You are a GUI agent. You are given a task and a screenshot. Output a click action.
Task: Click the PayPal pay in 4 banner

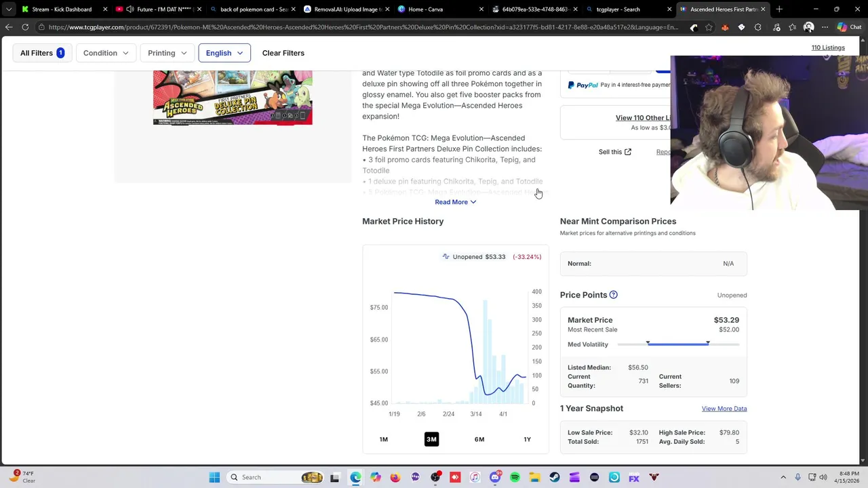point(618,85)
